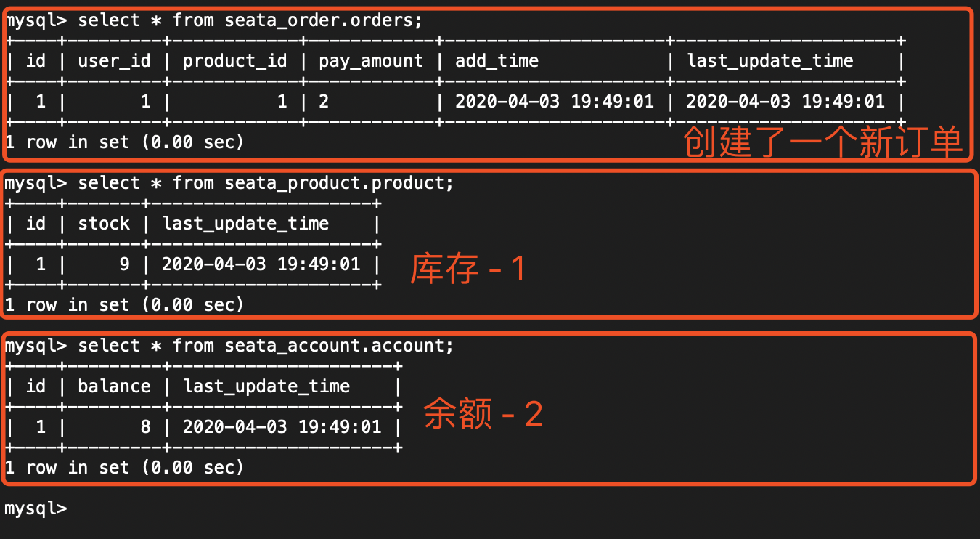Click the seata_product.product query command line
980x539 pixels.
[229, 183]
